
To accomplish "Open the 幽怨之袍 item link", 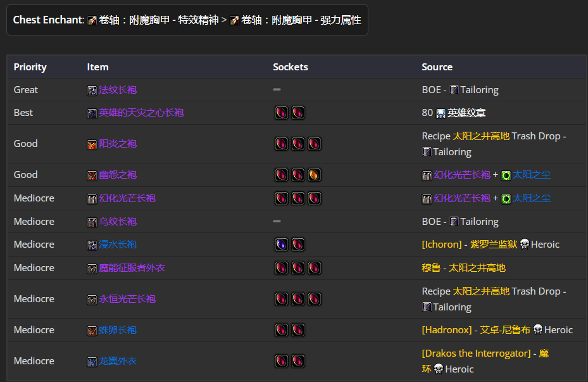I will 118,175.
